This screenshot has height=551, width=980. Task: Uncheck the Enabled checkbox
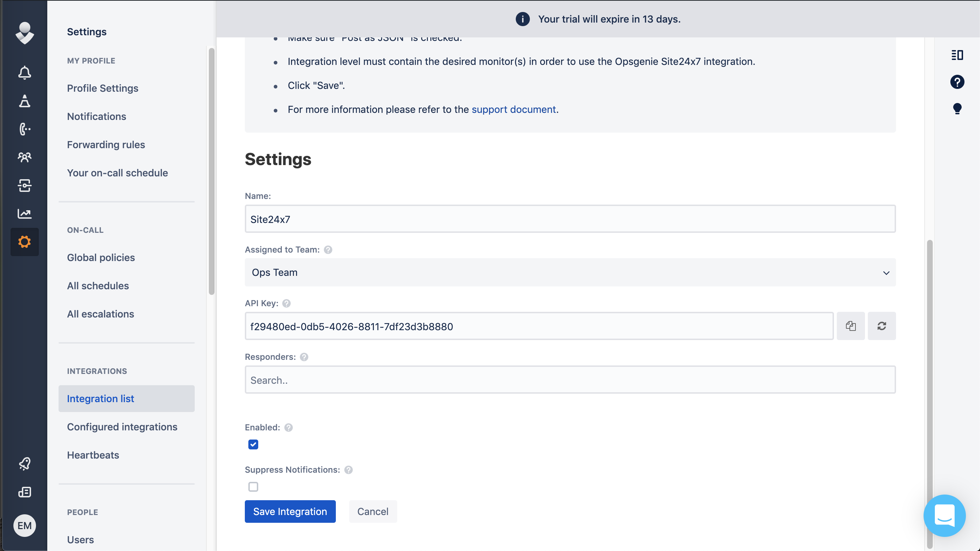(x=253, y=444)
